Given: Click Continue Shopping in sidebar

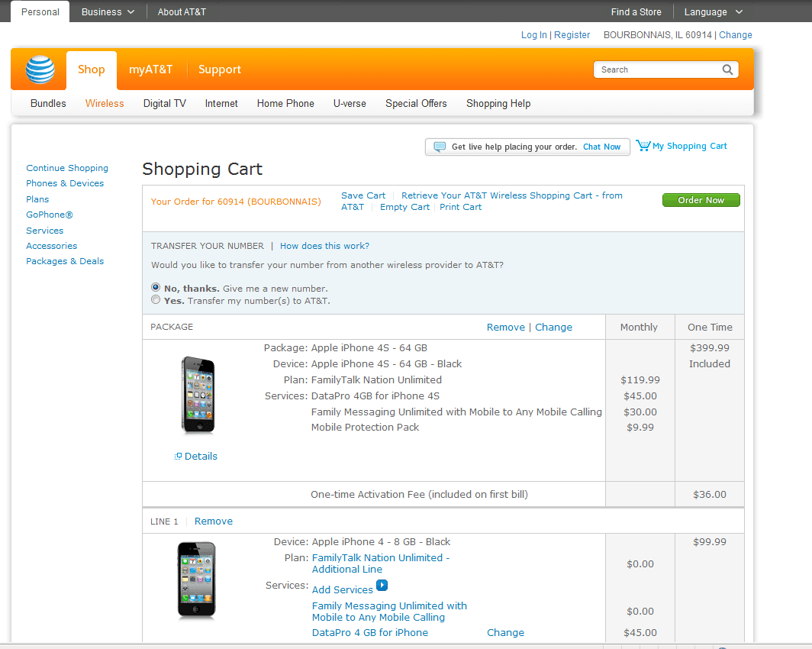Looking at the screenshot, I should tap(67, 168).
